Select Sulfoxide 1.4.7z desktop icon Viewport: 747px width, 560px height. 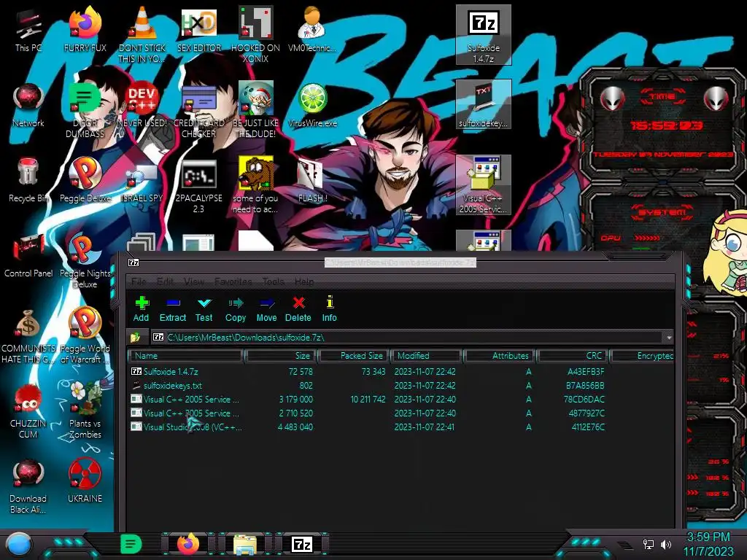click(484, 35)
